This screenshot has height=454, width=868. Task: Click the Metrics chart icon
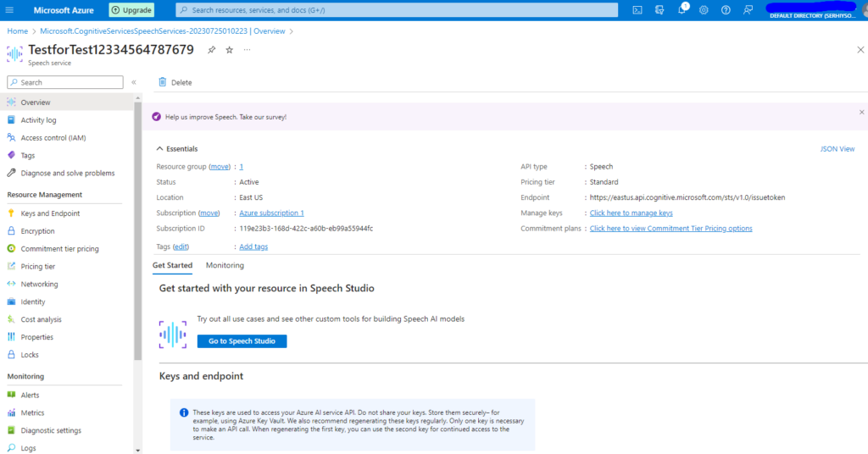(x=11, y=412)
